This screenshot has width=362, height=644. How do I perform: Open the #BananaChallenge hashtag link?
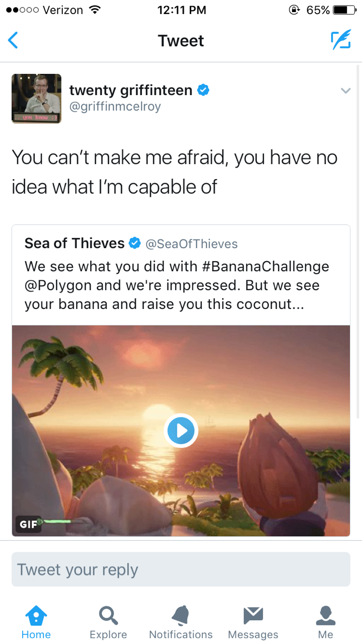coord(267,266)
